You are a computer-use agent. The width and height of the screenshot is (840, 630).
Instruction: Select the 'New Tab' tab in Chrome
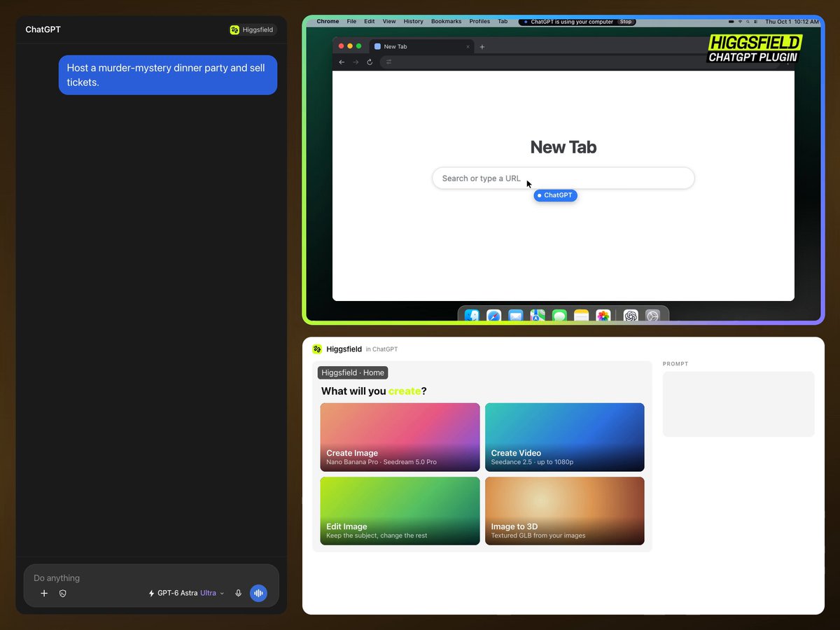(x=421, y=47)
